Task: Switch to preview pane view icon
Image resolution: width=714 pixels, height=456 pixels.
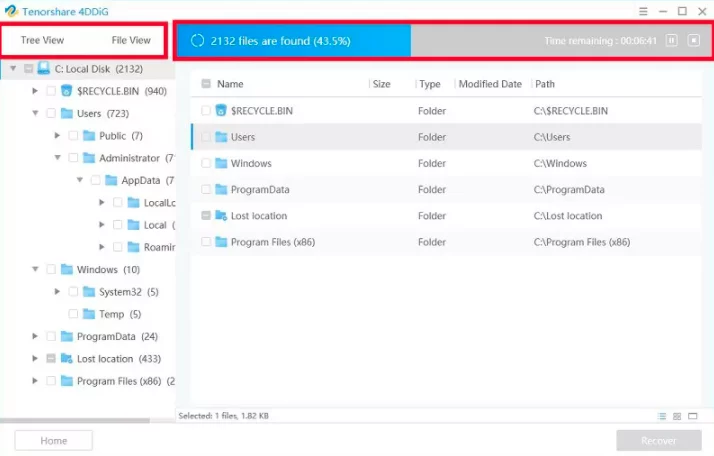Action: [x=693, y=416]
